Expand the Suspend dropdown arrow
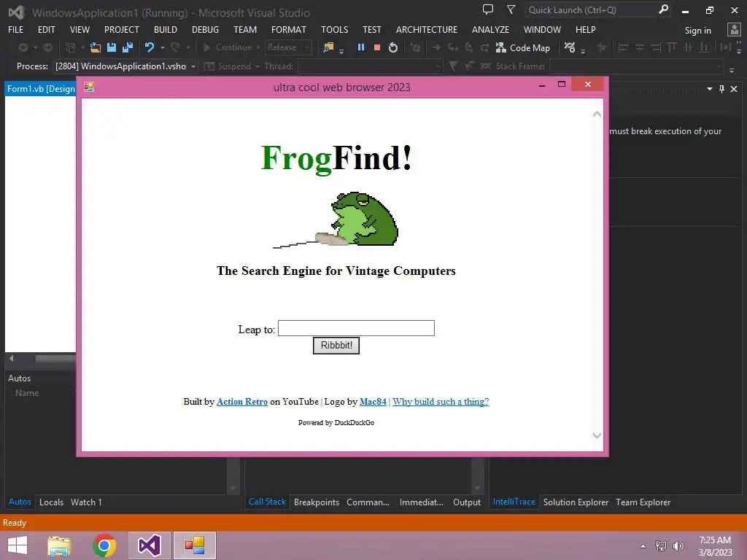The height and width of the screenshot is (560, 747). 258,66
